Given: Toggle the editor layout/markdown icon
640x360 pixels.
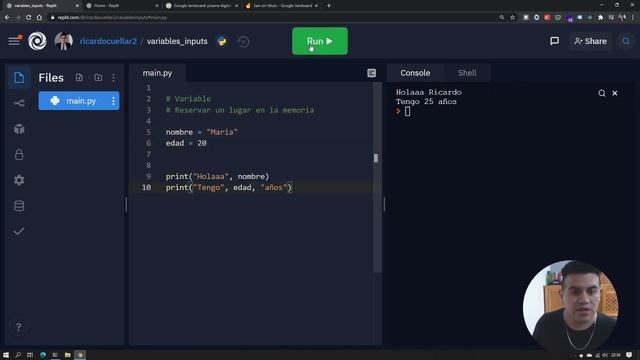Looking at the screenshot, I should coord(371,73).
